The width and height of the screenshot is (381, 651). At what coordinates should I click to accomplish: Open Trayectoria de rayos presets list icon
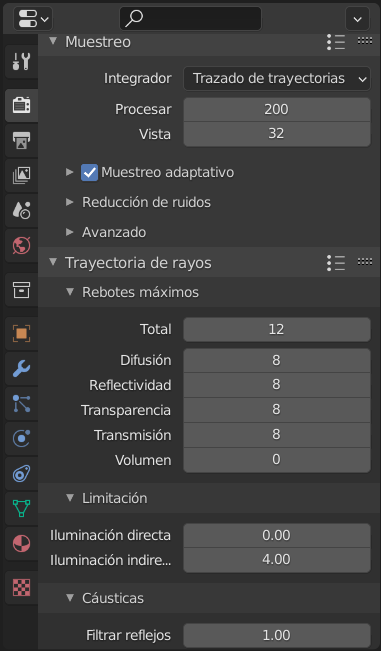point(335,263)
